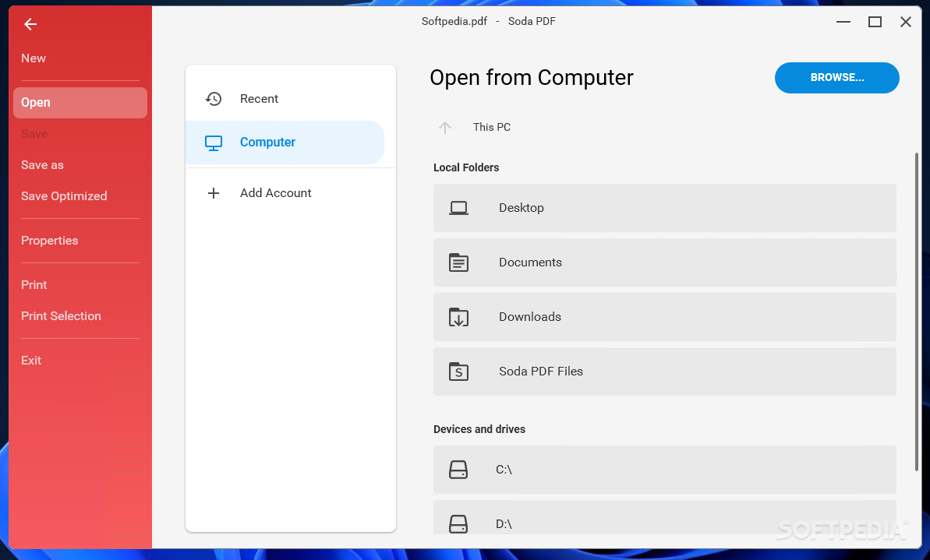Click the plus icon beside Add Account
Viewport: 930px width, 560px height.
[x=214, y=193]
